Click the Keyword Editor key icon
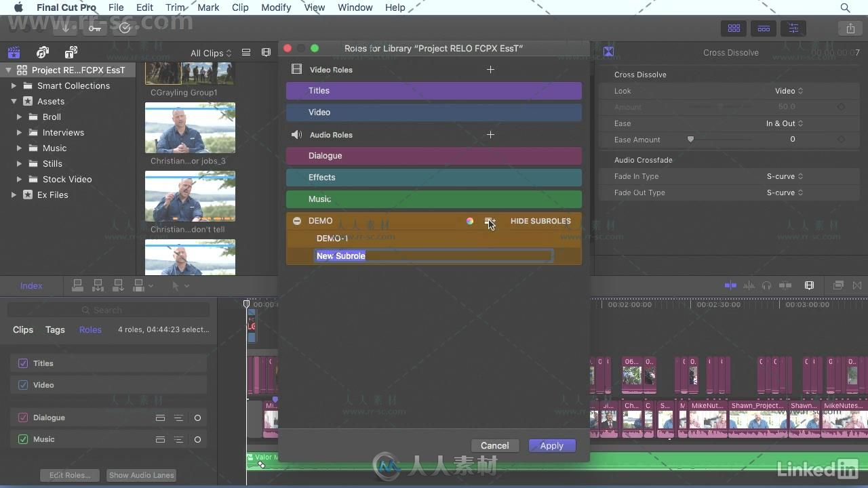The height and width of the screenshot is (488, 868). [94, 28]
